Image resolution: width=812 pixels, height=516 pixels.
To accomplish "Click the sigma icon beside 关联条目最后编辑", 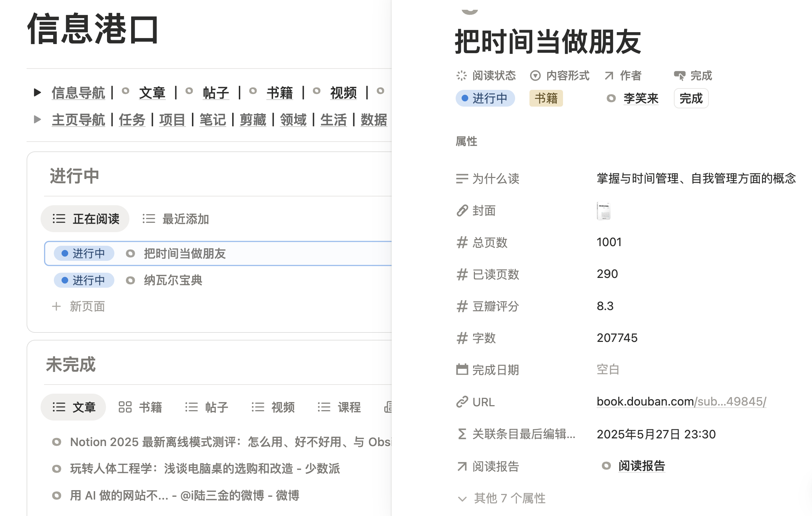I will click(x=462, y=434).
